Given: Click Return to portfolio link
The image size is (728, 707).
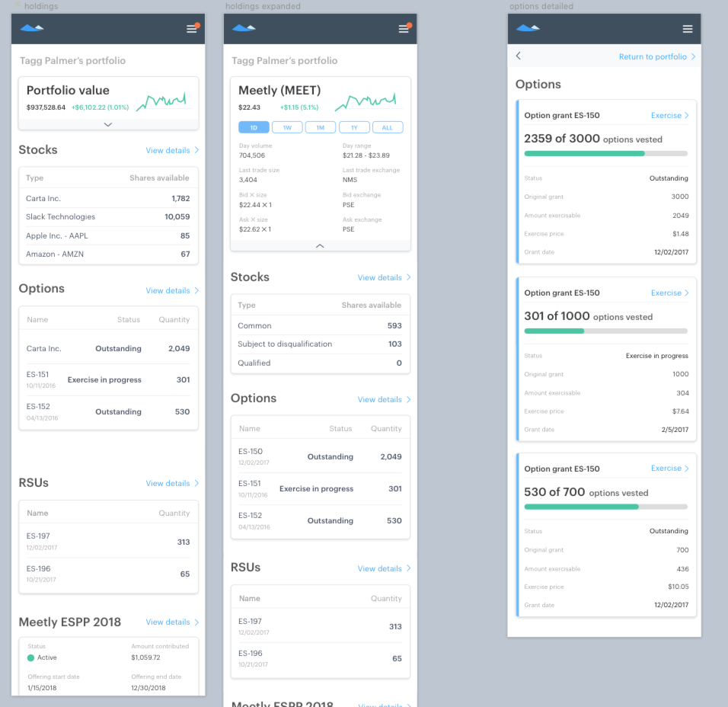Looking at the screenshot, I should [x=657, y=56].
